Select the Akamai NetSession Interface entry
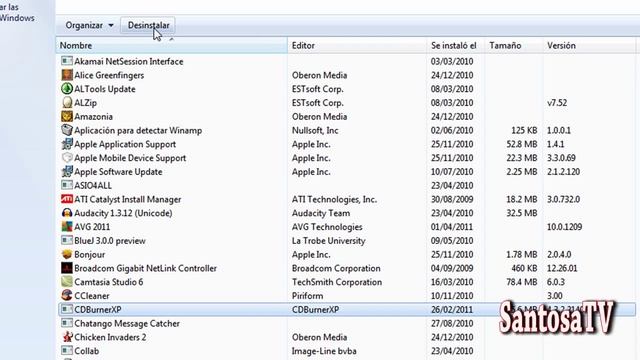 [129, 62]
